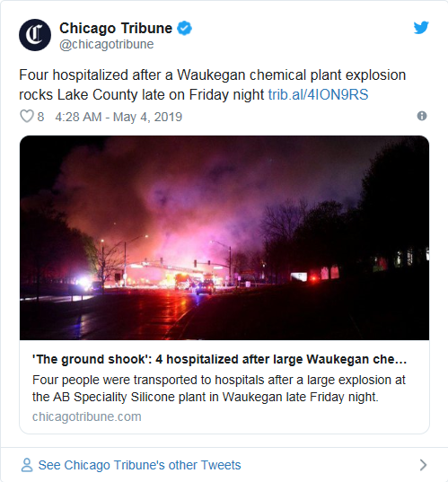Open the explosion photo thumbnail
This screenshot has height=482, width=448.
pos(224,238)
